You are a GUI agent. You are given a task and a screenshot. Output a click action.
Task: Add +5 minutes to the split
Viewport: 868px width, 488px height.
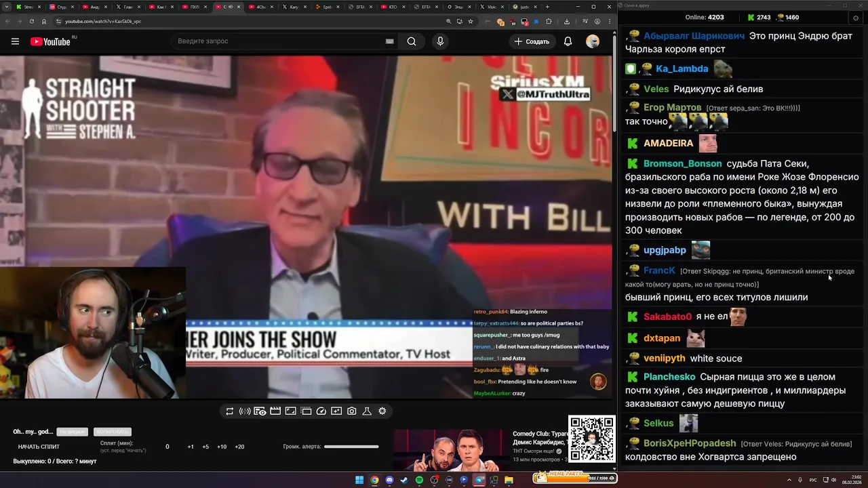pos(205,447)
